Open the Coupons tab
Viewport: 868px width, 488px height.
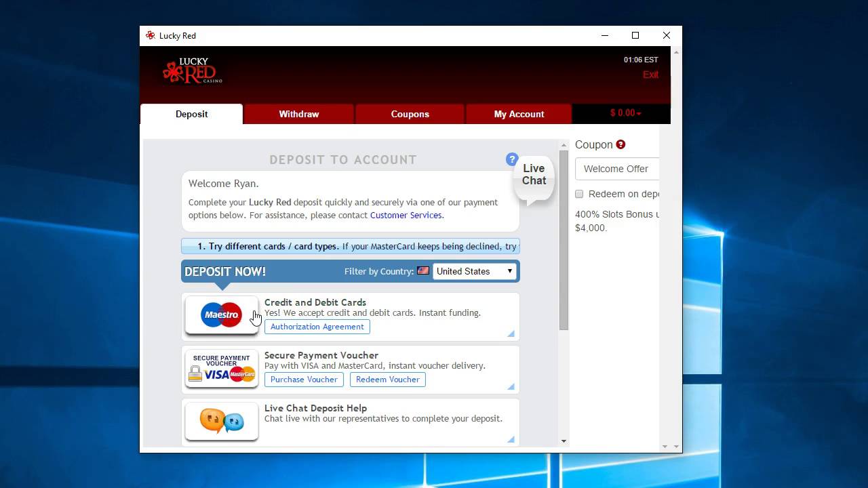[x=410, y=114]
